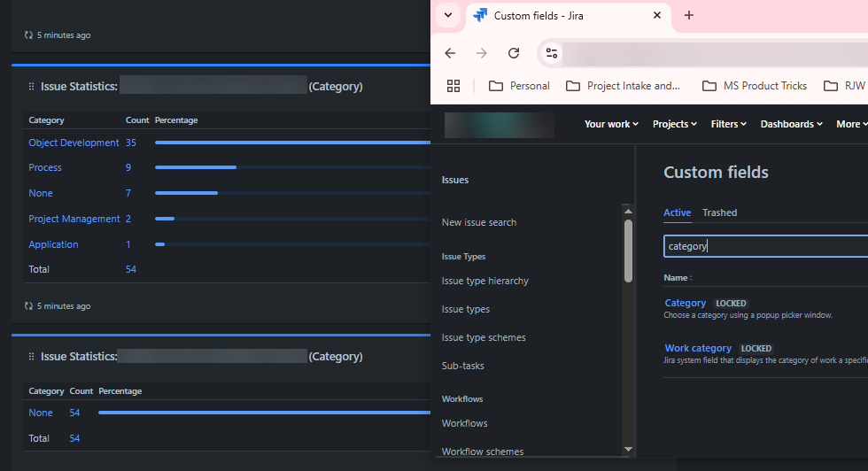Click count 1 for Application

pyautogui.click(x=128, y=244)
